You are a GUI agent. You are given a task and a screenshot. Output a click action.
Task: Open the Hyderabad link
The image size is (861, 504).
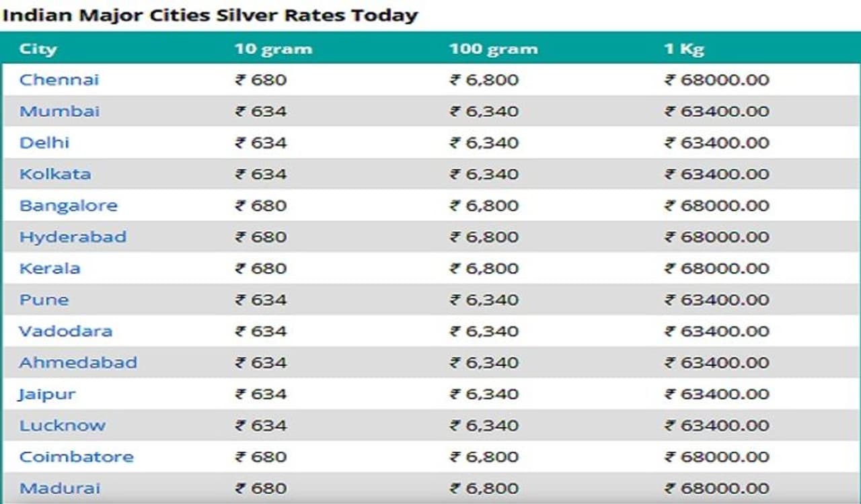(x=73, y=237)
